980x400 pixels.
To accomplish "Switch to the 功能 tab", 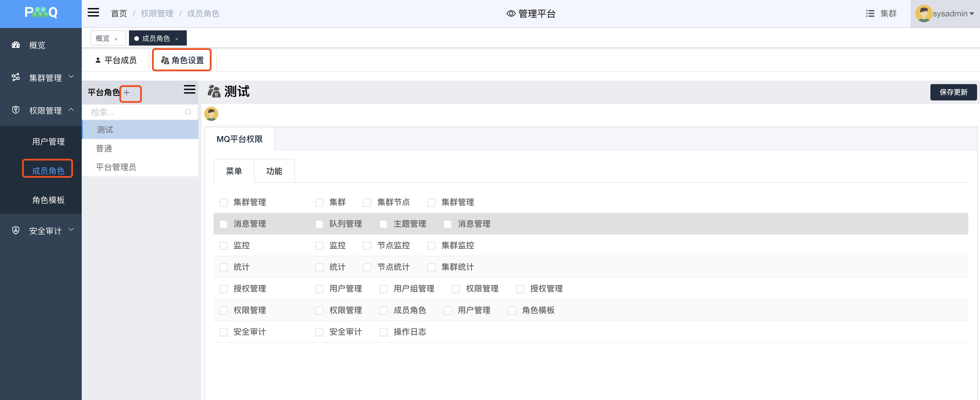I will click(274, 171).
